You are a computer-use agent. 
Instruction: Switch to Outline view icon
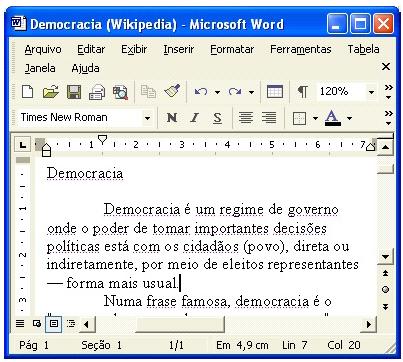click(x=71, y=323)
